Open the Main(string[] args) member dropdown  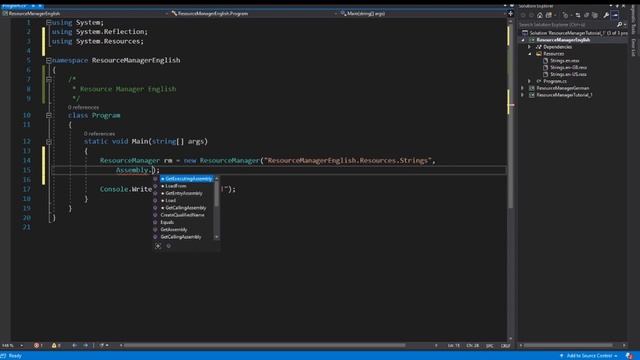click(x=422, y=13)
